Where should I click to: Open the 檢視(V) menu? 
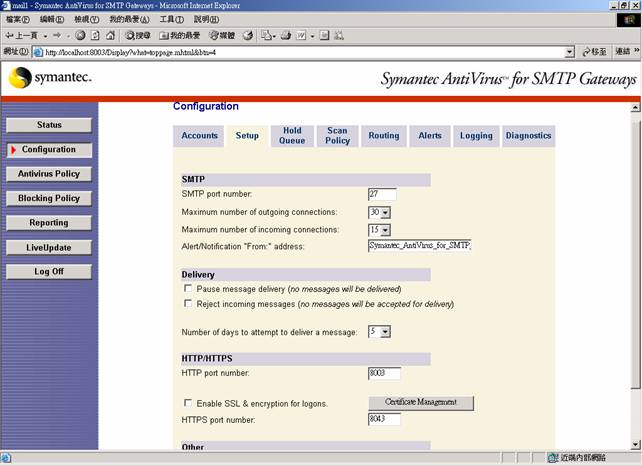point(86,19)
